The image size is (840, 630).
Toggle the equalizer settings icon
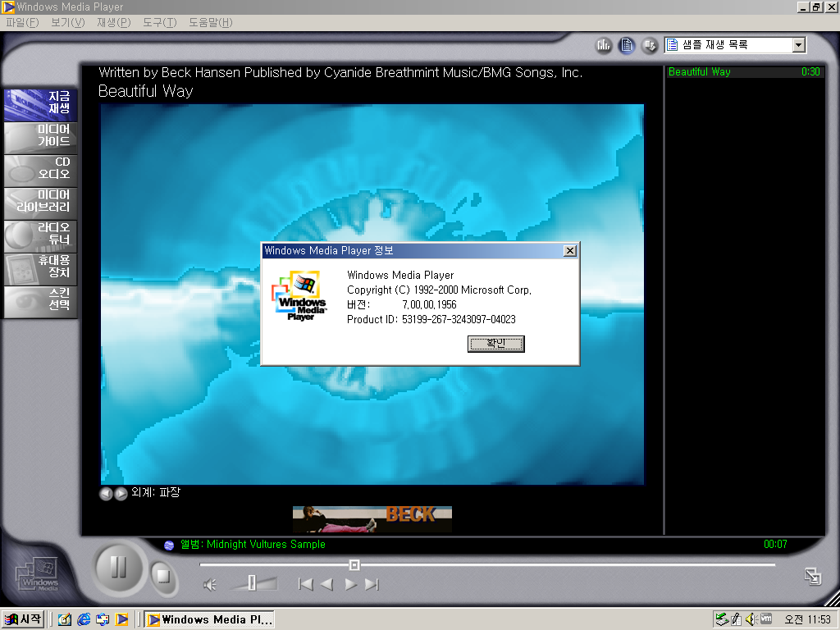[604, 46]
